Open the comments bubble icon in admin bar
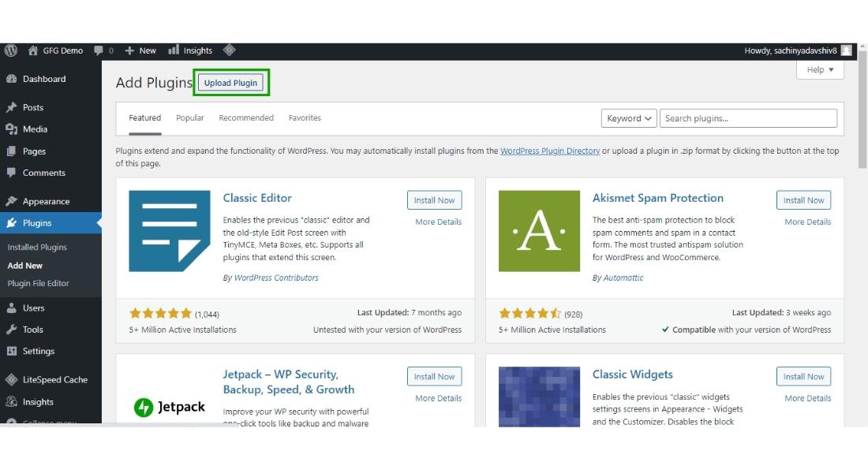868x473 pixels. coord(99,50)
